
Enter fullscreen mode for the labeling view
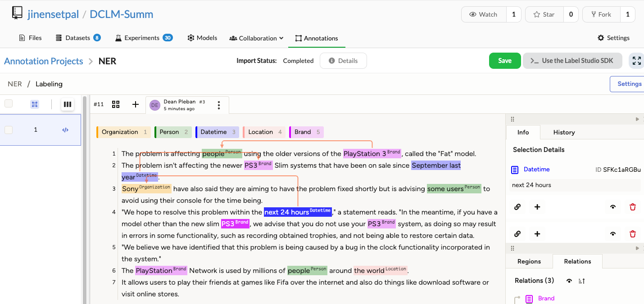pyautogui.click(x=636, y=61)
